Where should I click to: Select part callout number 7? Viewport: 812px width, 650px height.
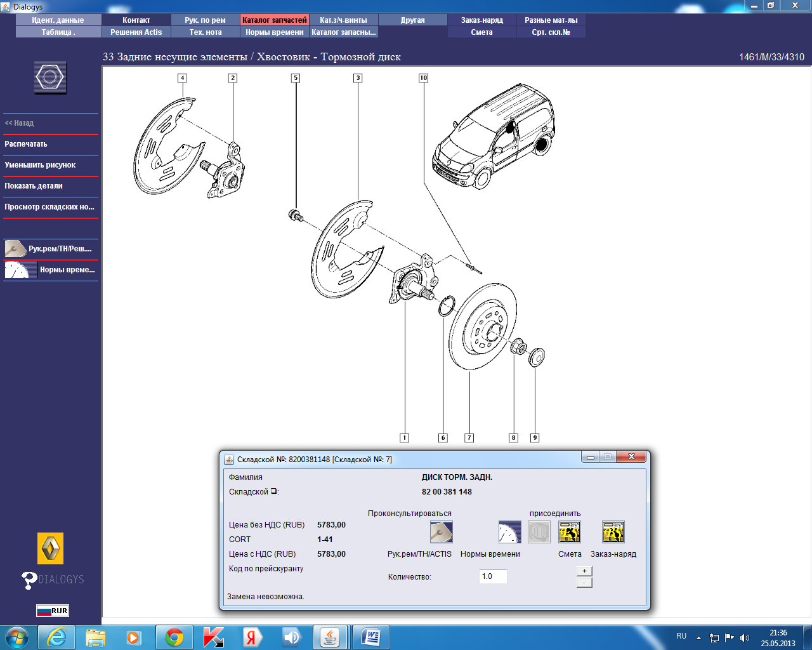pos(469,438)
